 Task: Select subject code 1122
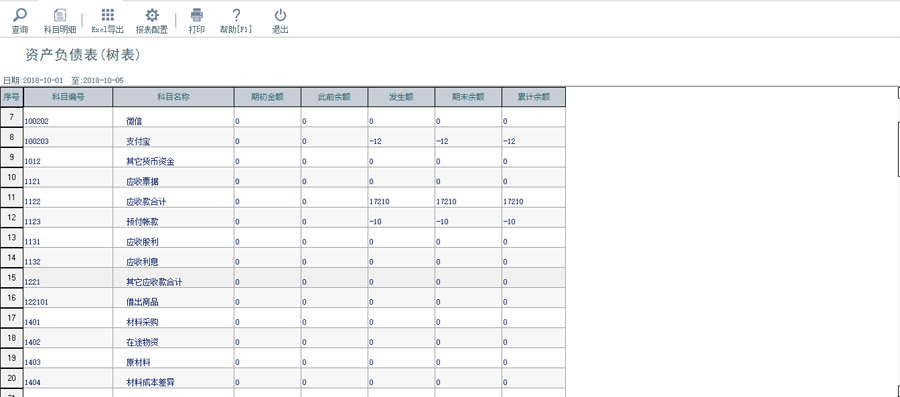pyautogui.click(x=33, y=202)
